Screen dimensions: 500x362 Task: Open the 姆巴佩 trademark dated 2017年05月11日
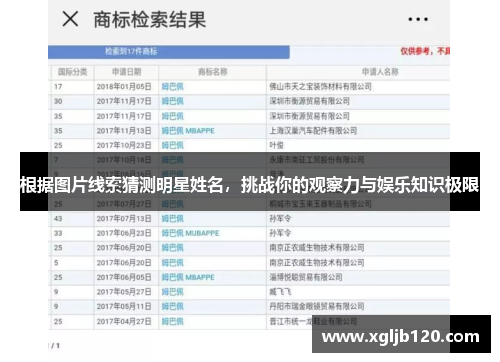coord(173,306)
